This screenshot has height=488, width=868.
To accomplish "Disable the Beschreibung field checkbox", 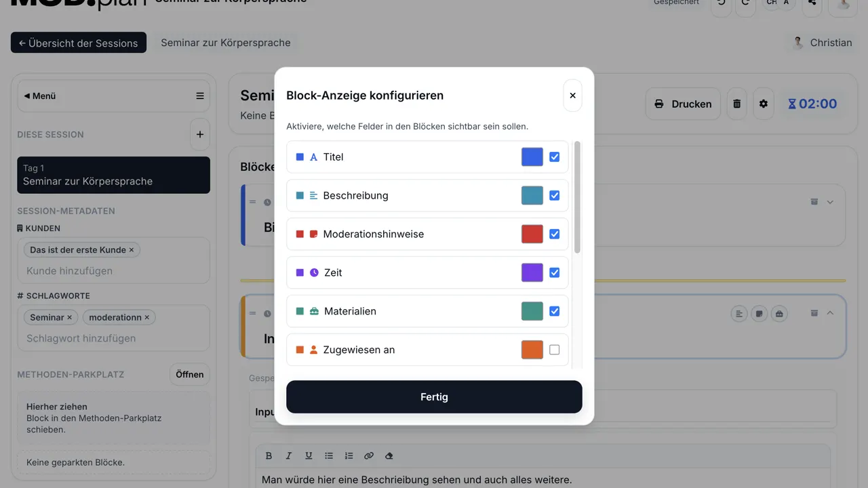I will coord(554,195).
